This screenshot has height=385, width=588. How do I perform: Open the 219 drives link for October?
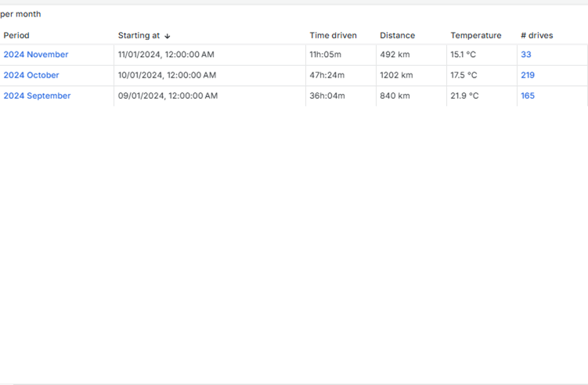coord(528,75)
